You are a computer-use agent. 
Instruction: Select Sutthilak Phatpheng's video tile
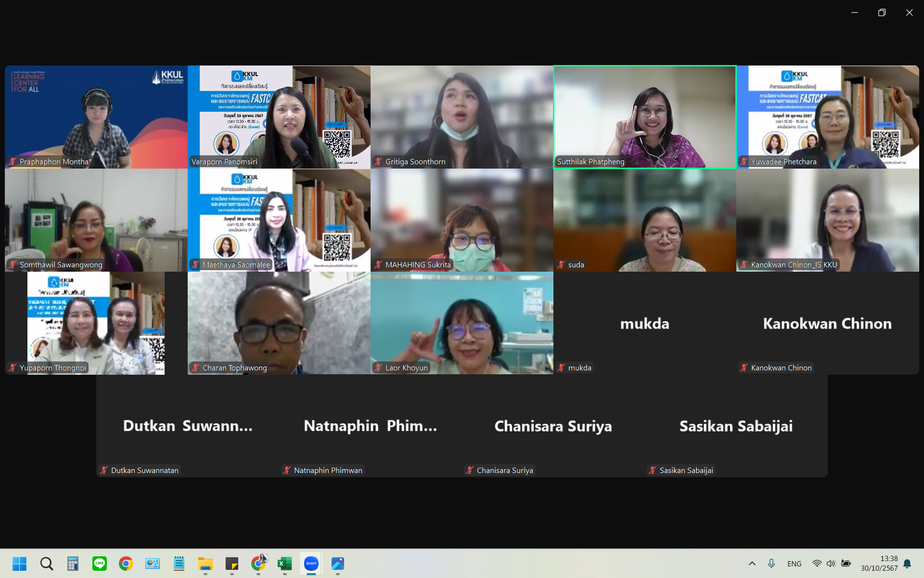(644, 117)
